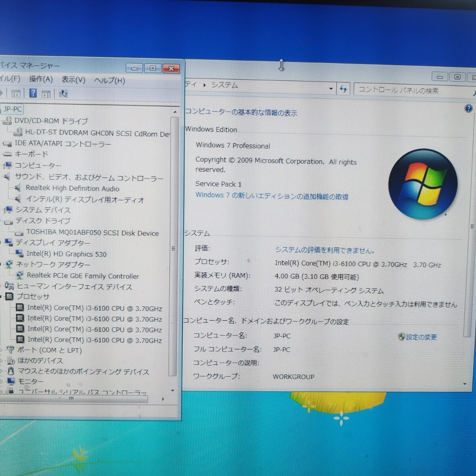Click the 4.00 GB (3.10 GB 使用可能) memory value

(x=317, y=276)
